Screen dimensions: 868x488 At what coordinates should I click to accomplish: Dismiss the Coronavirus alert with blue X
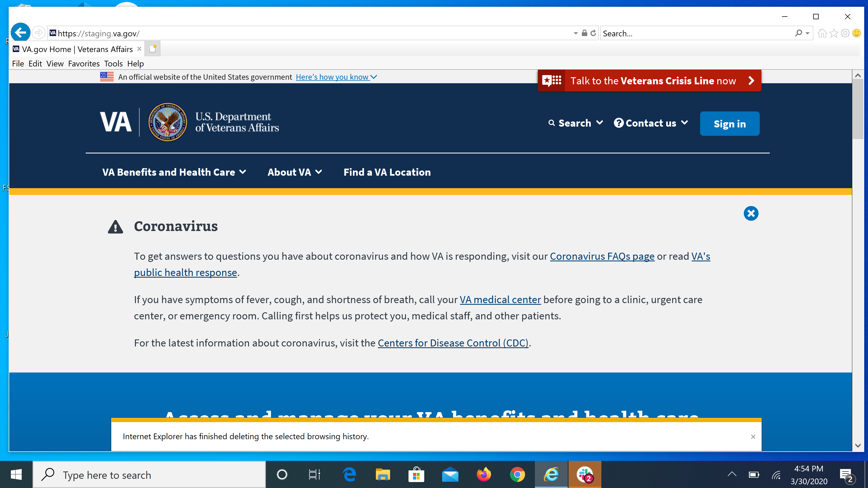[x=751, y=213]
